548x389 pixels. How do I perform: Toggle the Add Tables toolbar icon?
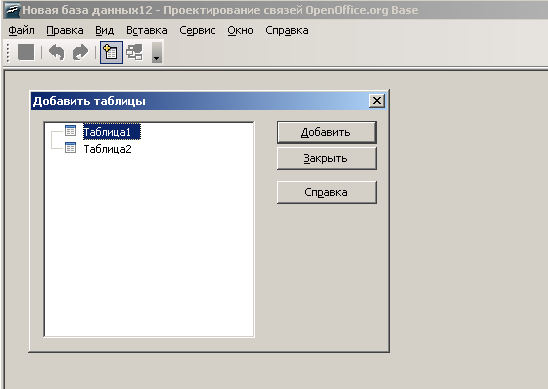111,52
